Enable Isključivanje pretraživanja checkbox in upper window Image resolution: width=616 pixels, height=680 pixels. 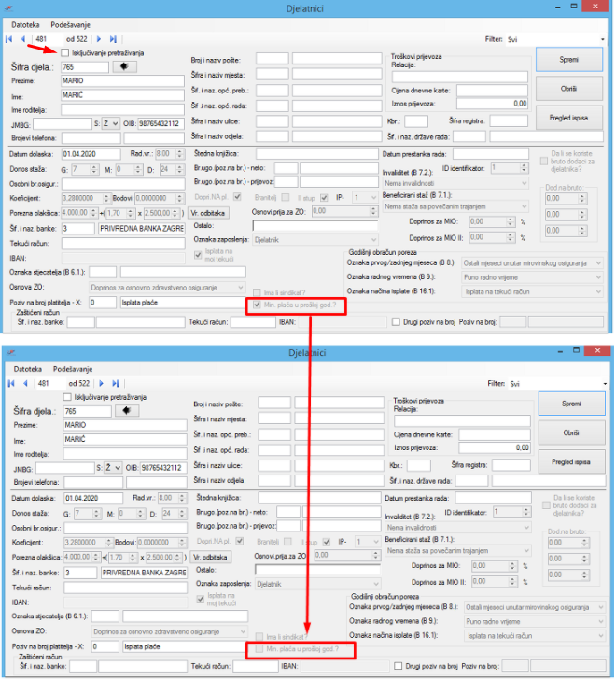65,53
